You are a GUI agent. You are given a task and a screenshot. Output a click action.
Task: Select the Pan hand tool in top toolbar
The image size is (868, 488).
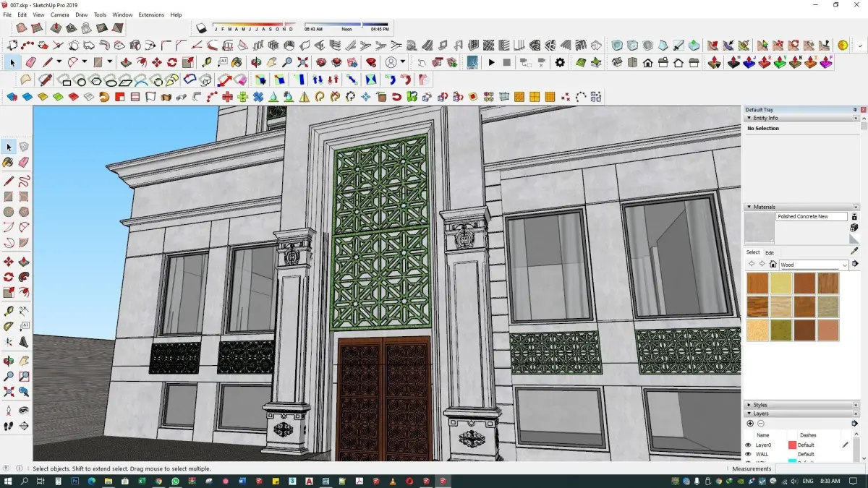[272, 62]
